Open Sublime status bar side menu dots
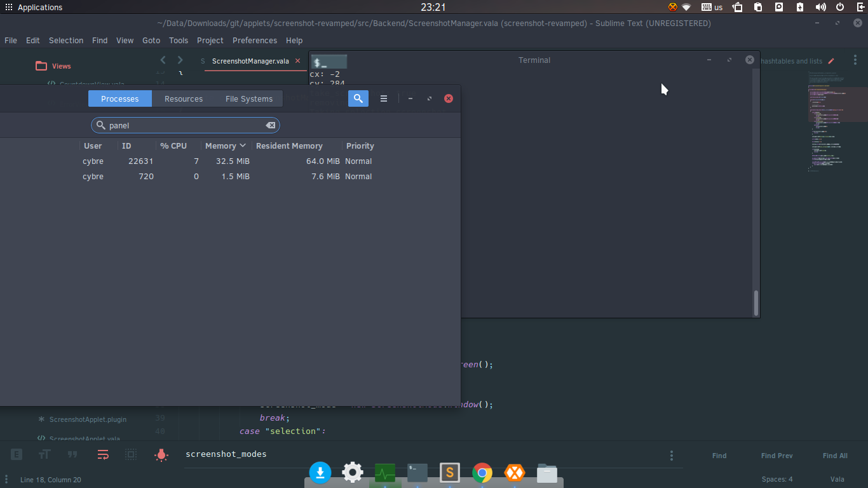This screenshot has width=868, height=488. pyautogui.click(x=7, y=480)
